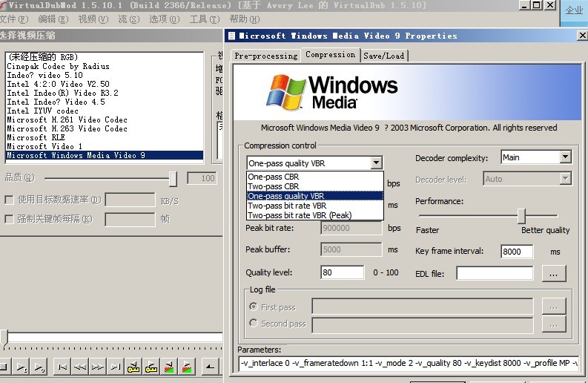The height and width of the screenshot is (383, 588).
Task: Select Intel IYUV codec
Action: [x=105, y=111]
